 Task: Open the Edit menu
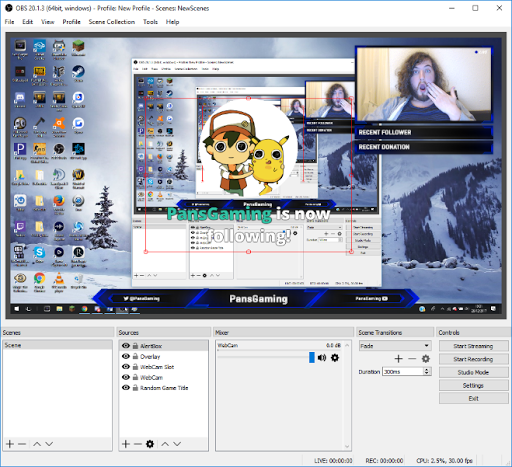coord(27,22)
